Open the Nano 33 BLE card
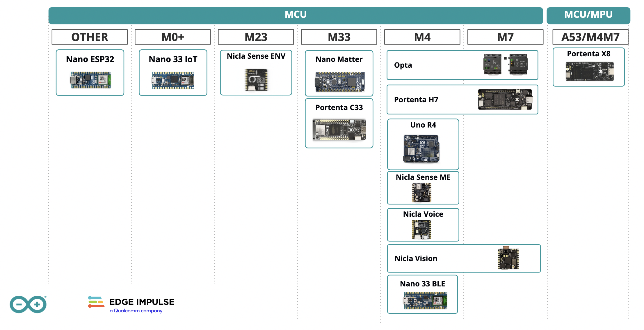644x330 pixels. click(422, 294)
